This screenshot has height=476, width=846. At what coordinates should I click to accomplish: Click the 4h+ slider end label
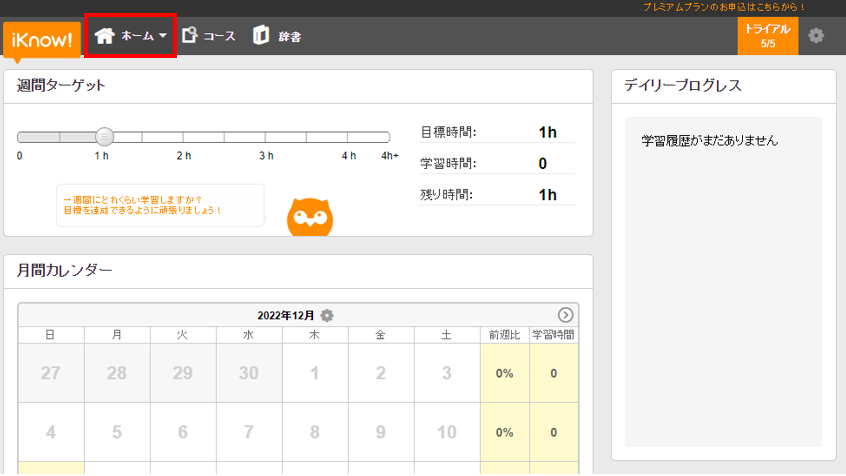point(389,156)
